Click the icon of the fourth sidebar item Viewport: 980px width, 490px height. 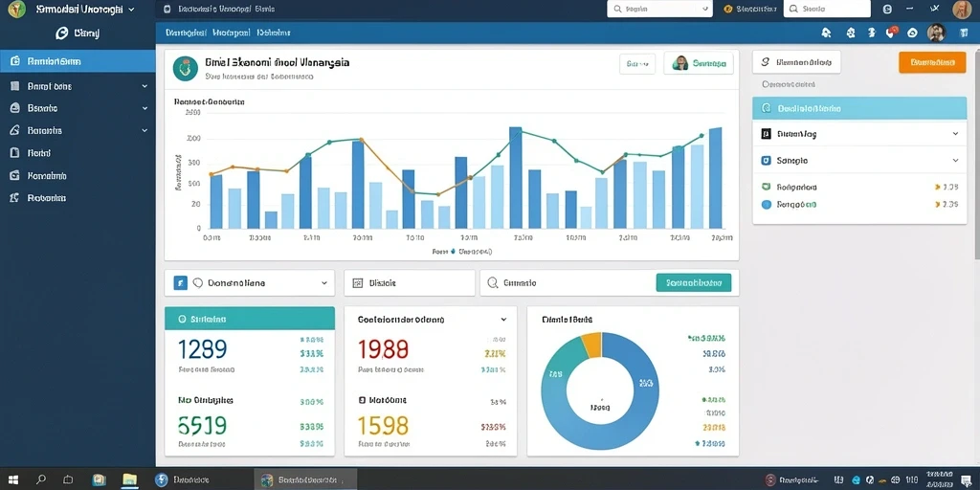15,130
